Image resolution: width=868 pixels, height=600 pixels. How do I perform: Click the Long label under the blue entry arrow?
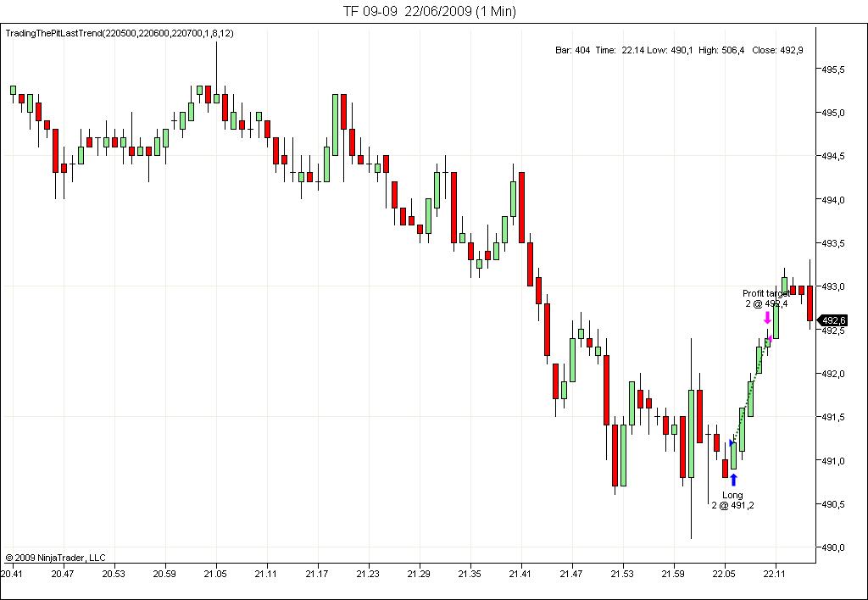[732, 495]
